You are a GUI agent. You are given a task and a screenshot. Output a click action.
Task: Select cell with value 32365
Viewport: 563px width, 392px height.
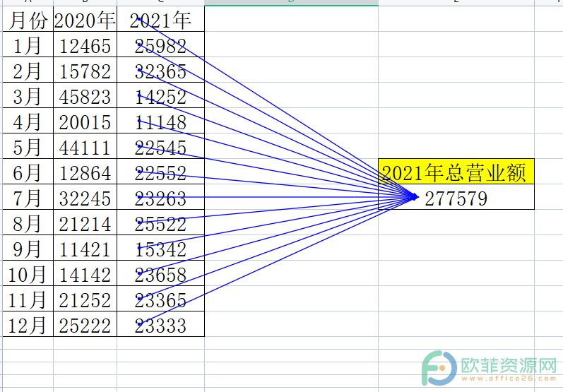[x=160, y=70]
